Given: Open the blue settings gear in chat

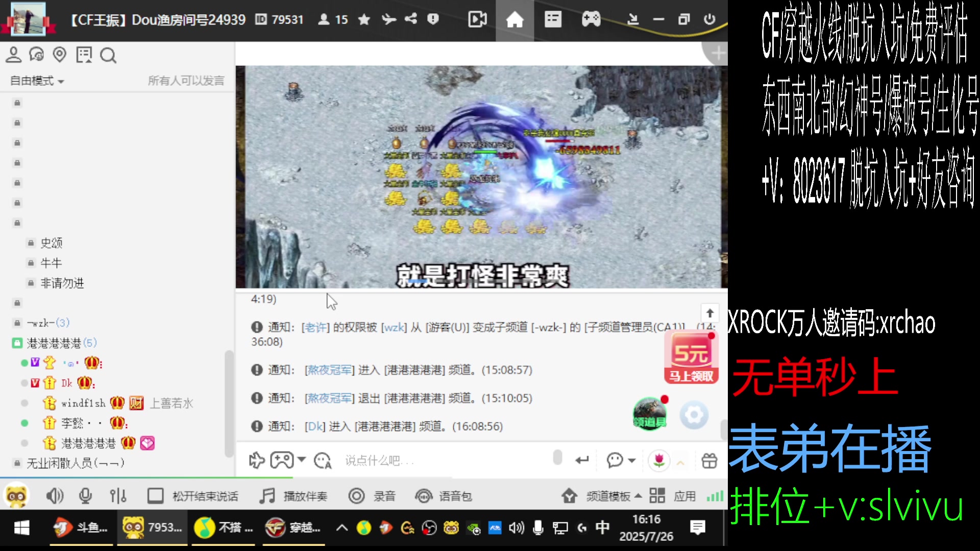Looking at the screenshot, I should pyautogui.click(x=694, y=415).
